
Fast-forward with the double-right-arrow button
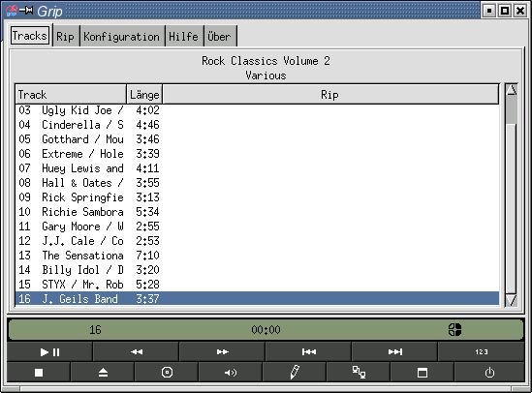(x=222, y=351)
